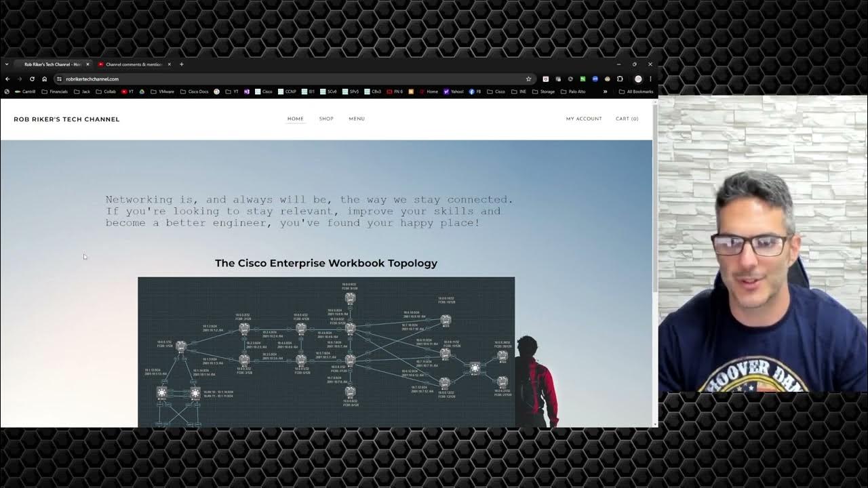Expand the Collab bookmark folder

click(x=106, y=91)
